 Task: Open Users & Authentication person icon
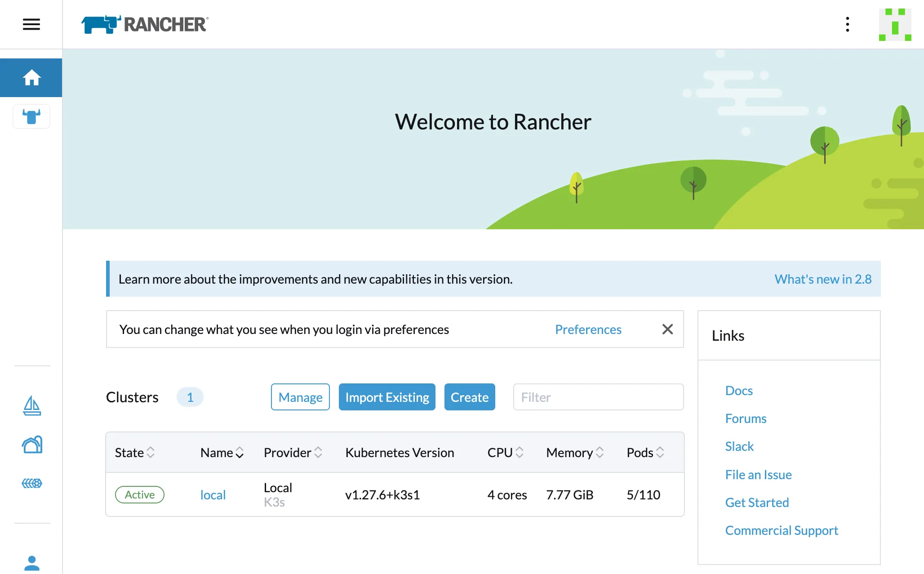tap(32, 563)
